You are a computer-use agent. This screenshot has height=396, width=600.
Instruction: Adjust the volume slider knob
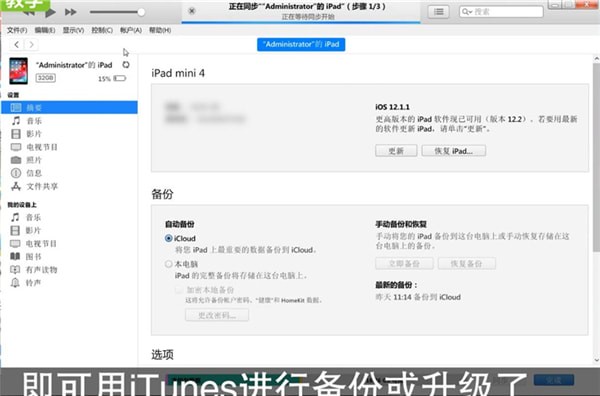pos(141,12)
